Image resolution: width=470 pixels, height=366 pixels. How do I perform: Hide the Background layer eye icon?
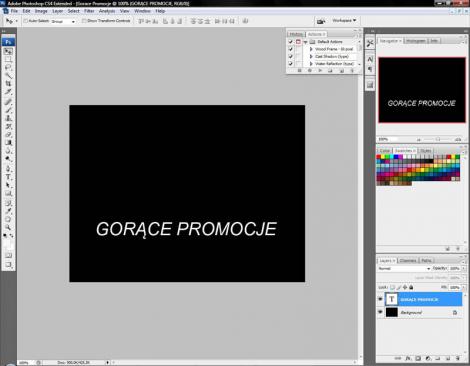pyautogui.click(x=380, y=312)
